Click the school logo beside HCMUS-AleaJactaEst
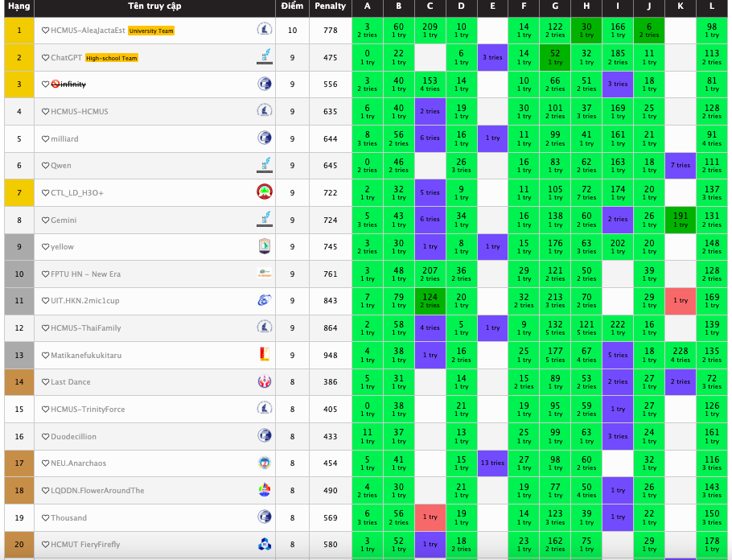This screenshot has height=560, width=732. [264, 30]
